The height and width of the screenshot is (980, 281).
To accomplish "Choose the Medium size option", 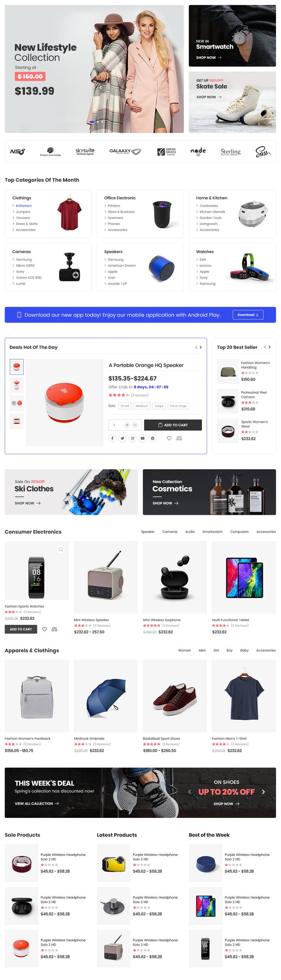I will (142, 406).
